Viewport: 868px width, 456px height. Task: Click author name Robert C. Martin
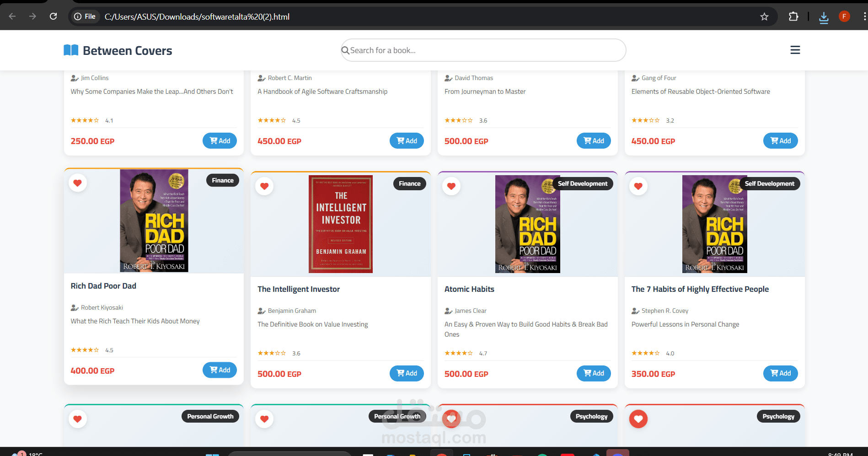pos(290,78)
